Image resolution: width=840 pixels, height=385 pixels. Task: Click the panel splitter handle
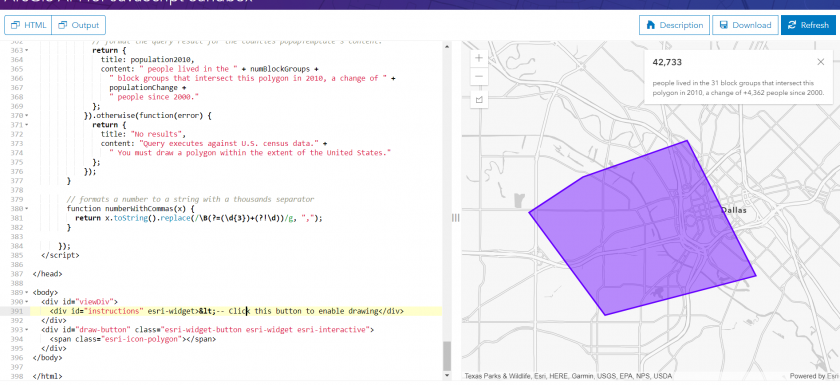(x=455, y=217)
